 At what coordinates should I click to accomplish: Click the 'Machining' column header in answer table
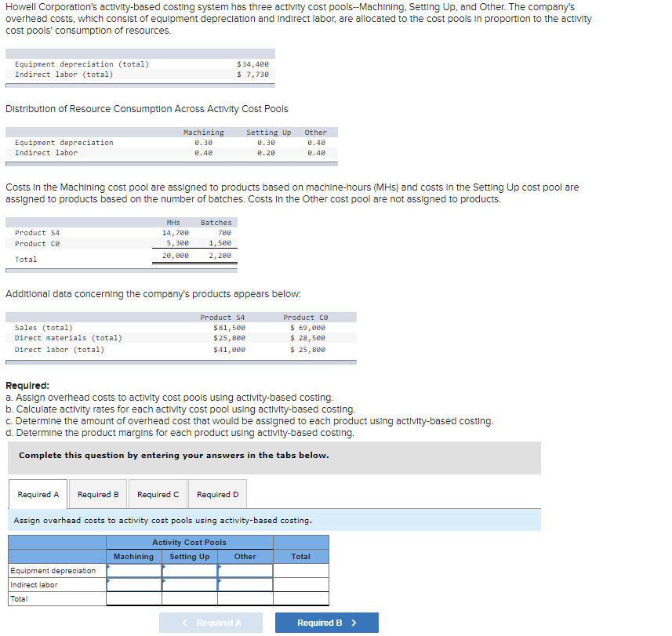[x=134, y=556]
